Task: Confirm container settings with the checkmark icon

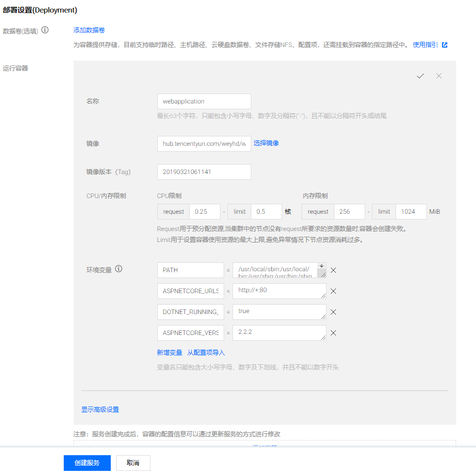Action: (420, 76)
